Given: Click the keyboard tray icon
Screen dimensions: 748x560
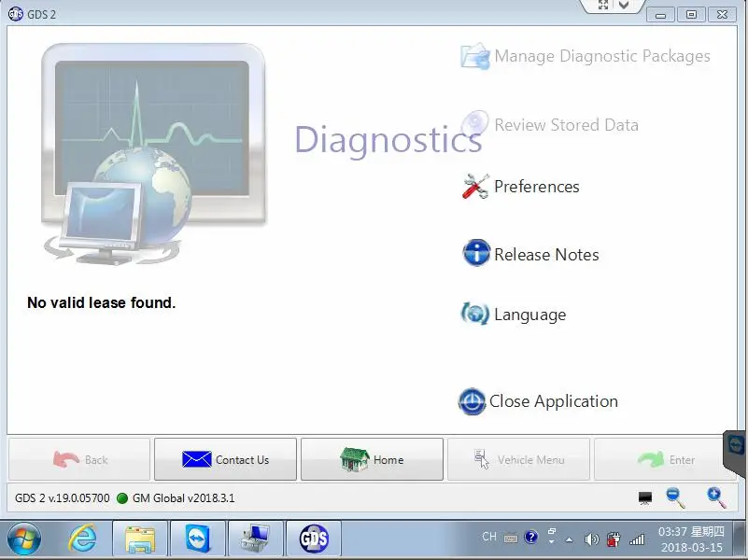Looking at the screenshot, I should 511,539.
